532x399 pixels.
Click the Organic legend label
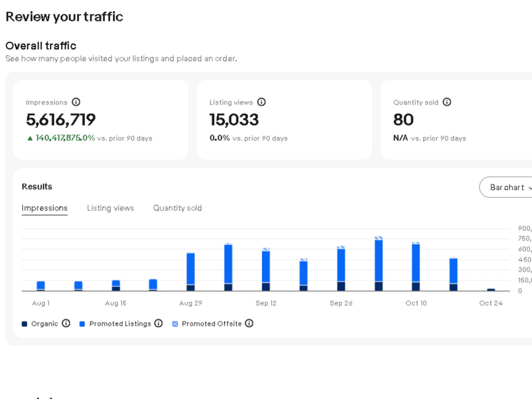click(45, 323)
